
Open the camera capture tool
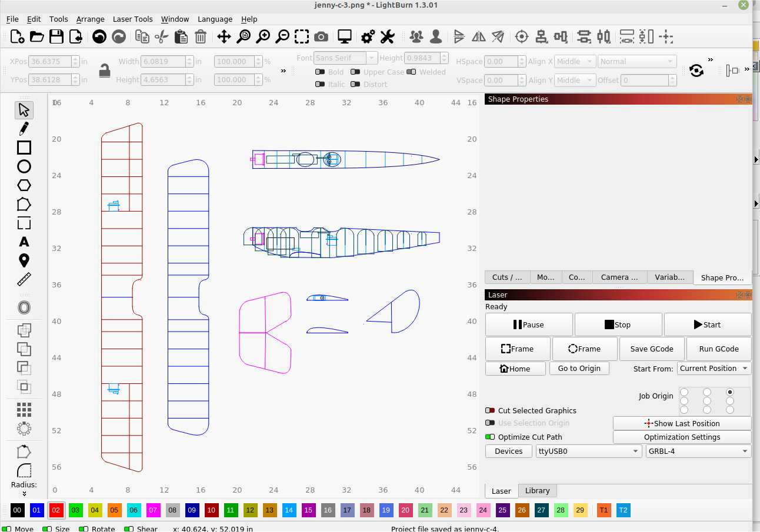coord(321,36)
